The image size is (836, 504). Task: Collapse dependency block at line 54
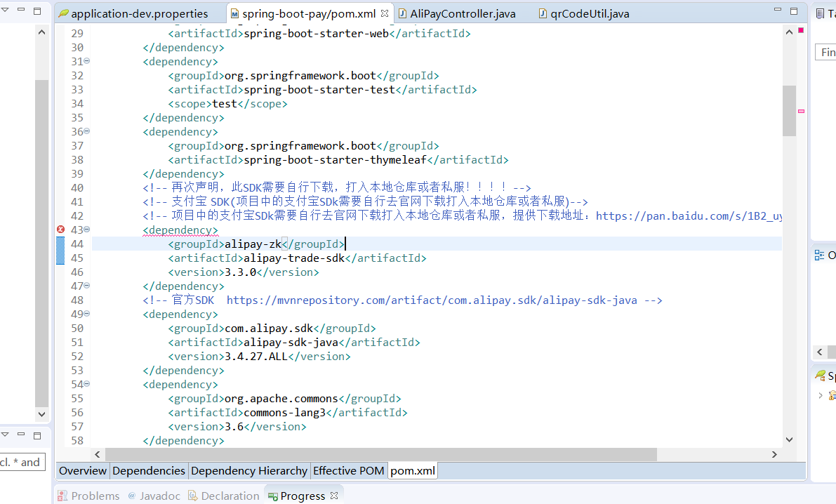87,384
